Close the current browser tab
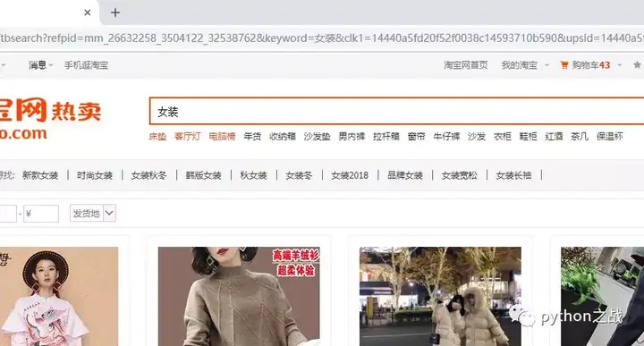Viewport: 644px width, 346px height. (x=87, y=13)
